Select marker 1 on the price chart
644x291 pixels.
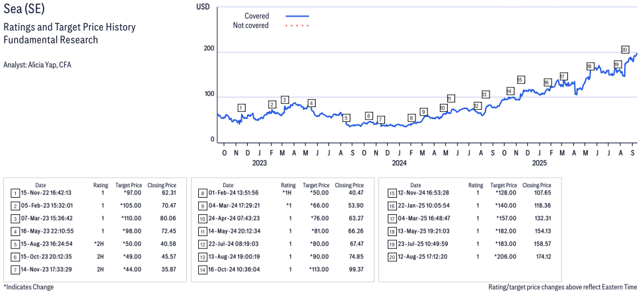coord(242,108)
